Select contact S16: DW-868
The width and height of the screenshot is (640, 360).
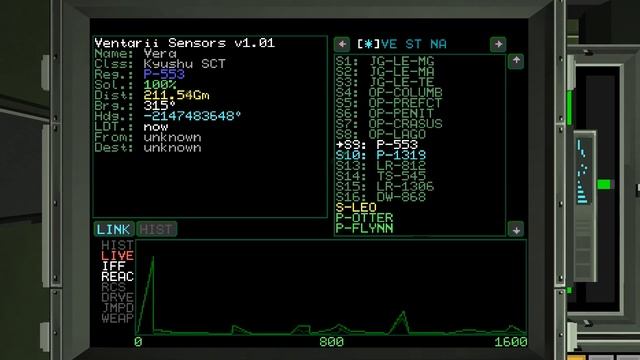point(381,197)
